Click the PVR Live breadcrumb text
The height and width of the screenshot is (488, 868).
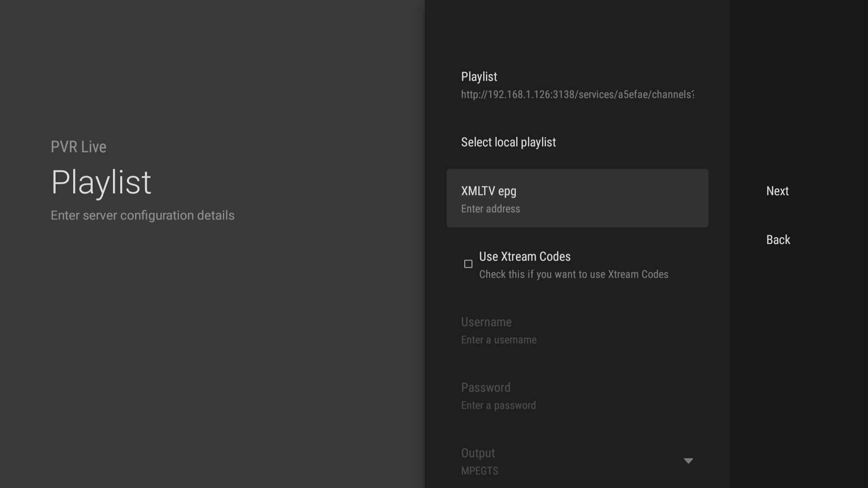pos(79,147)
